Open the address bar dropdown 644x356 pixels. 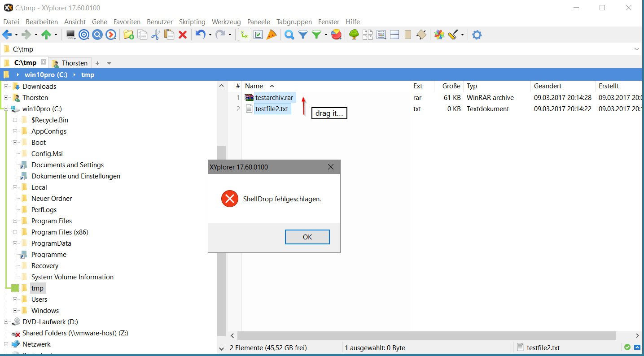637,49
